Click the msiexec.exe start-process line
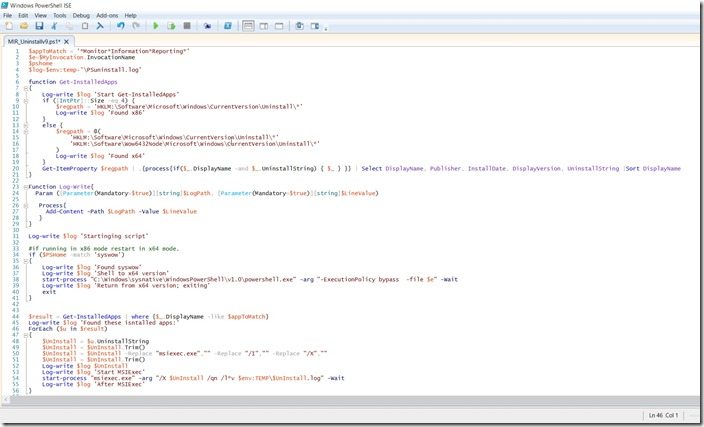The width and height of the screenshot is (704, 427). (193, 379)
